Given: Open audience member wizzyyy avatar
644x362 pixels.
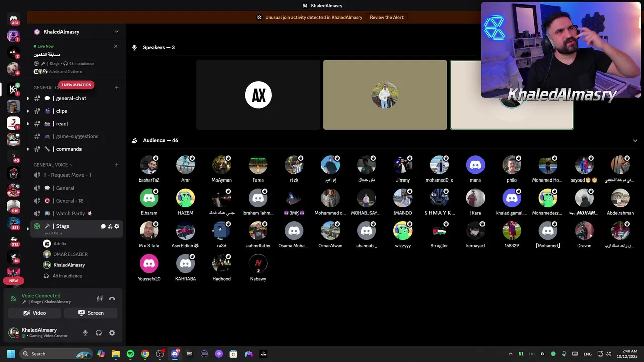Looking at the screenshot, I should (x=403, y=231).
